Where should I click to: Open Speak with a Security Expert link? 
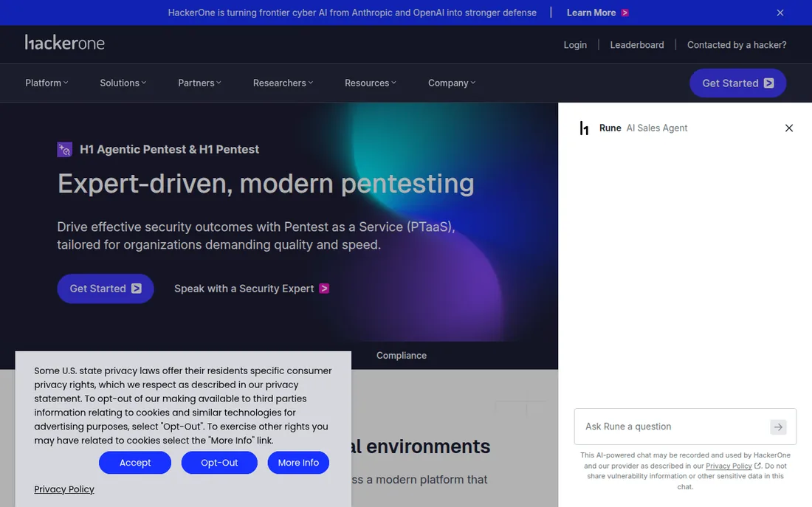[251, 289]
